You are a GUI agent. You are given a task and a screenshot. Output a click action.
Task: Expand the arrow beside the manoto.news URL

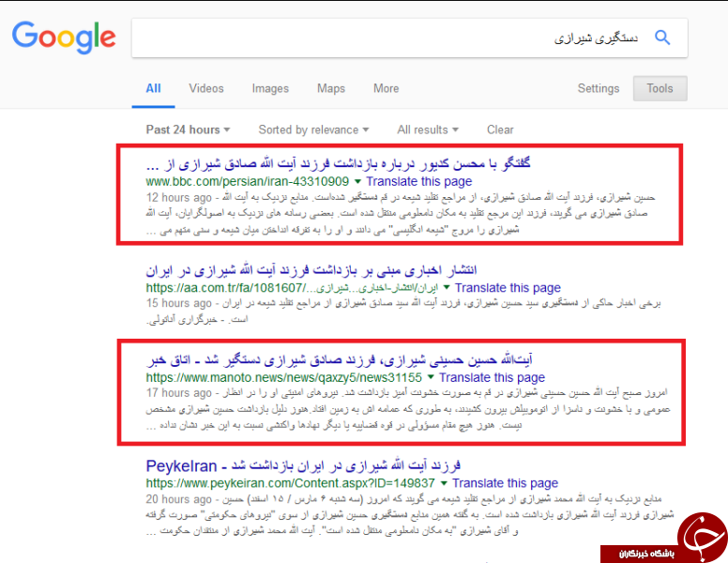[431, 377]
